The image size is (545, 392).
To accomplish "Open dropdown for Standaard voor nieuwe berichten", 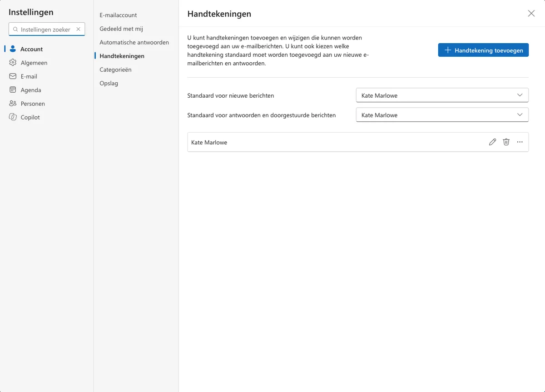I will click(442, 95).
